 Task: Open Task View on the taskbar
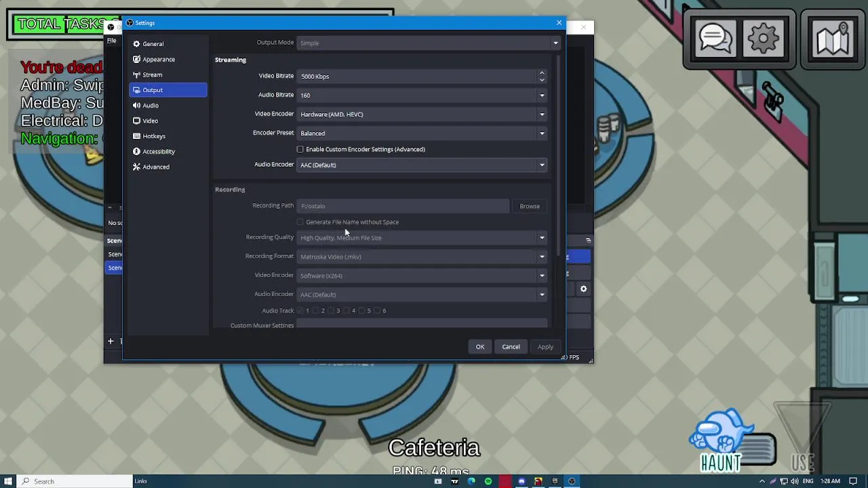pos(438,481)
